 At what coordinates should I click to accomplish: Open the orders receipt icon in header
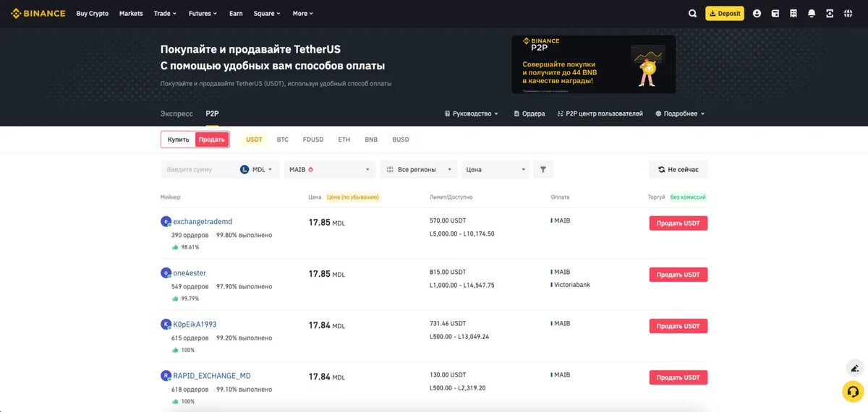(793, 13)
